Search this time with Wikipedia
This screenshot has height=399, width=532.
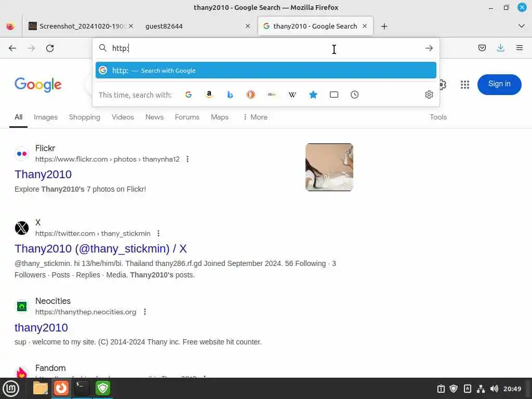[x=292, y=95]
